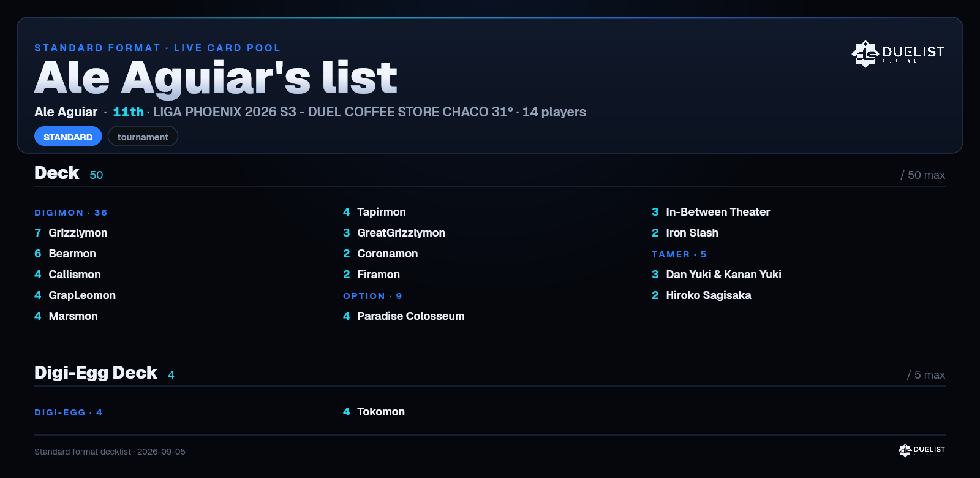Open the Firamon card entry
The height and width of the screenshot is (478, 980).
tap(371, 275)
